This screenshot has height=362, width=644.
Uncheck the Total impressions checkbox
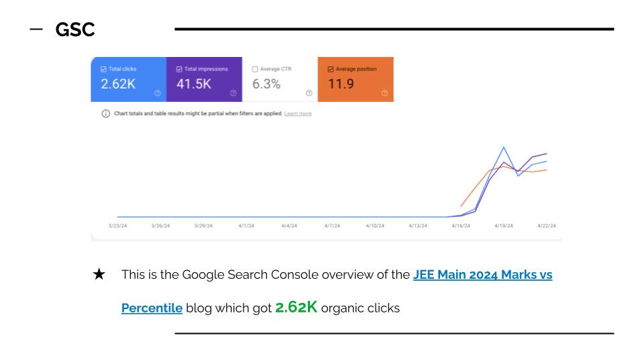(179, 69)
